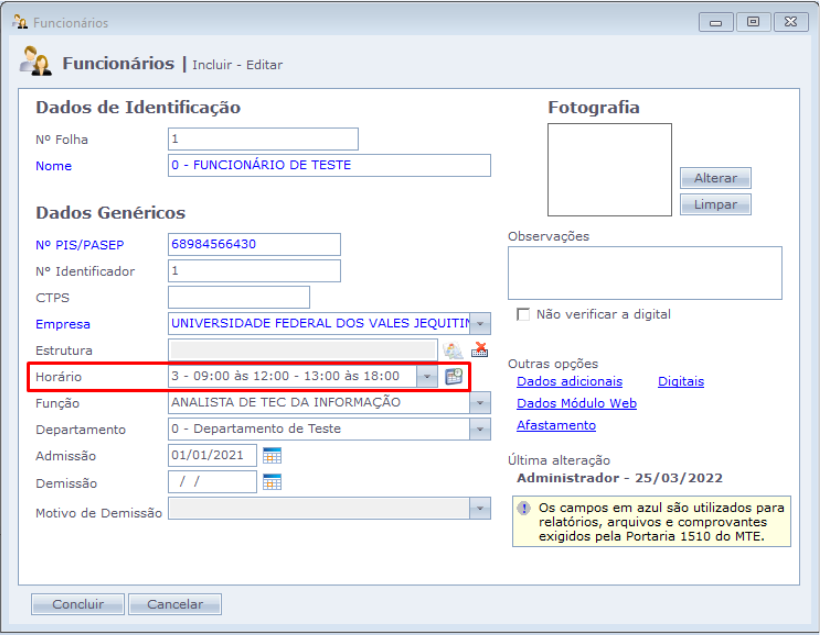821x637 pixels.
Task: Expand the Motivo de Demissão dropdown
Action: [482, 509]
